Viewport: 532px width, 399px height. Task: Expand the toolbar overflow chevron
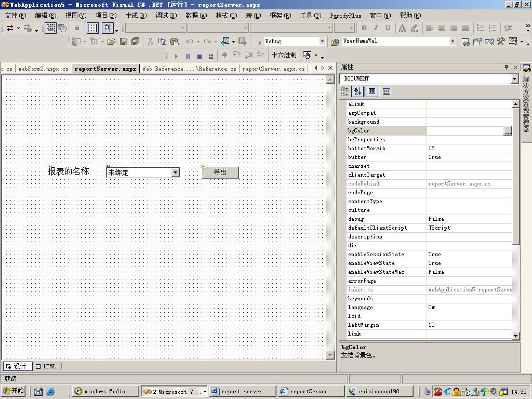pos(528,26)
